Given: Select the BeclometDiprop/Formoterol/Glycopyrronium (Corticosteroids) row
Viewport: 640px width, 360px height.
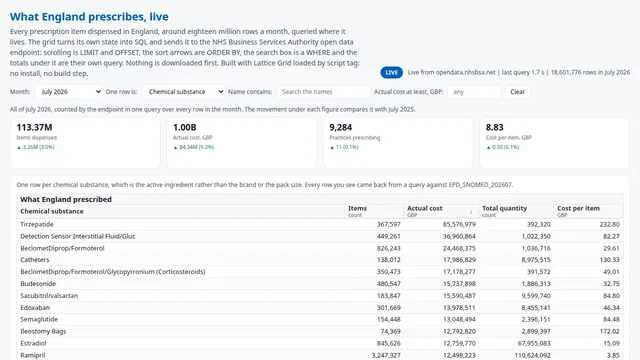Looking at the screenshot, I should 320,272.
